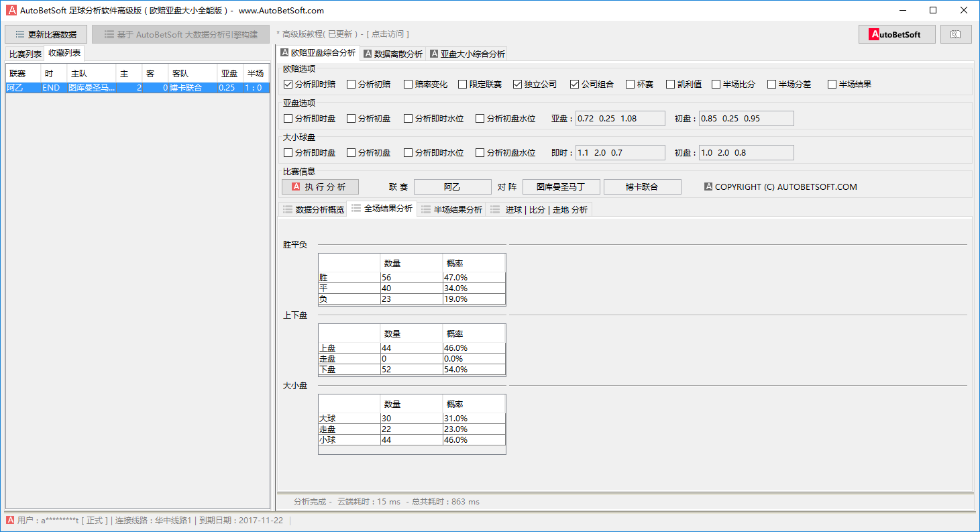Viewport: 980px width, 532px height.
Task: Click the 图库曼圣马丁 home team field
Action: 561,187
